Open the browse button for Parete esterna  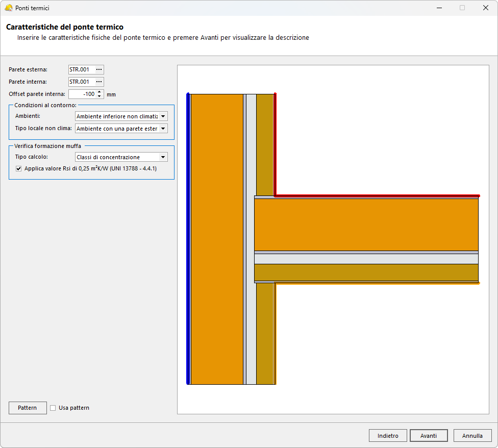coord(99,69)
